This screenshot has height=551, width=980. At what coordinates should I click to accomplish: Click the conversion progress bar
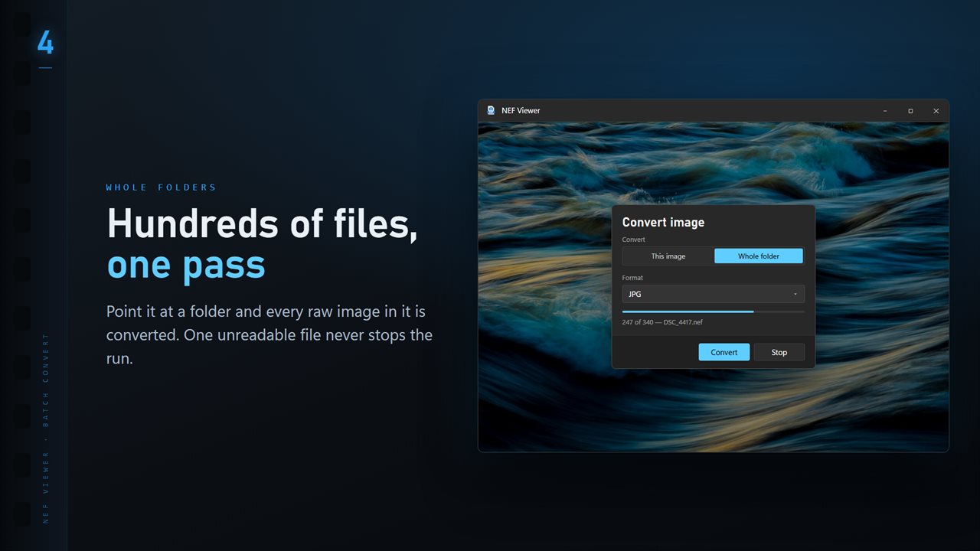point(713,311)
